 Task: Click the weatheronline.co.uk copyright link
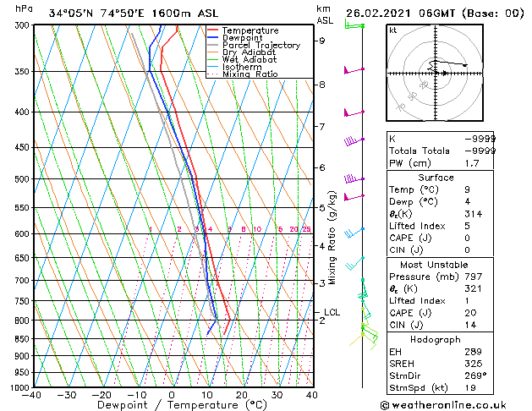[x=442, y=405]
